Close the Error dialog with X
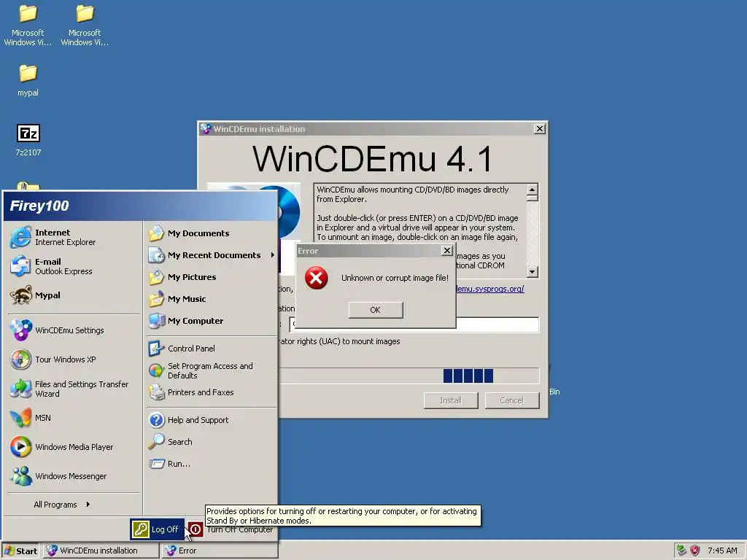The width and height of the screenshot is (747, 560). pyautogui.click(x=446, y=251)
